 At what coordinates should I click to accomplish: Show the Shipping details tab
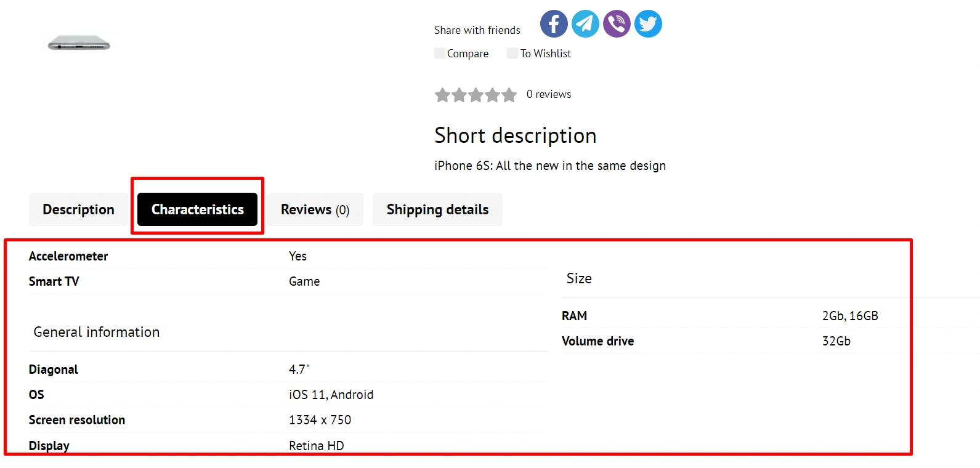coord(437,209)
